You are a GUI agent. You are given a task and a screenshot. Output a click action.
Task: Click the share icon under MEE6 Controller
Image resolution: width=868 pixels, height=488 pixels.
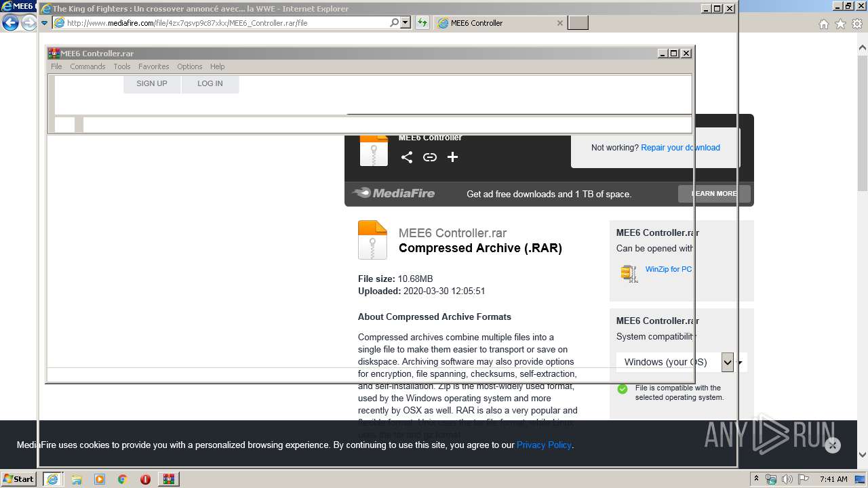[407, 157]
